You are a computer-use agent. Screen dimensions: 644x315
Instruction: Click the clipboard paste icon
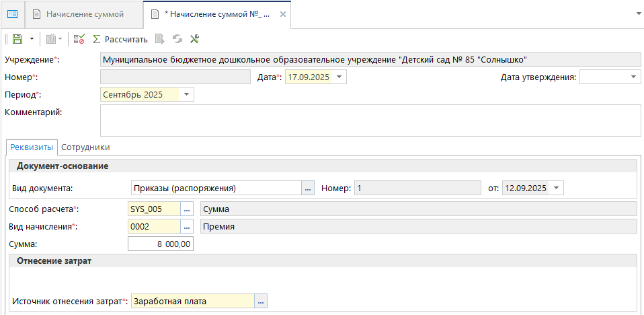[x=50, y=39]
